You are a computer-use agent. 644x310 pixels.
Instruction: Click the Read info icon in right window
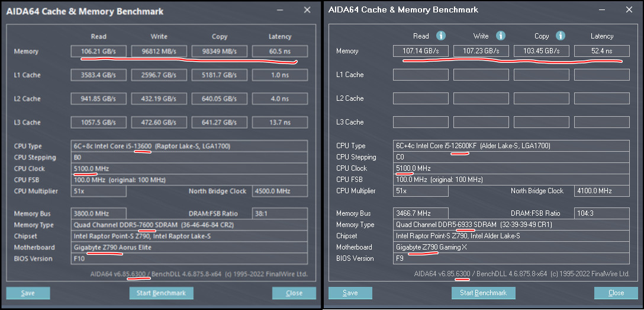[x=441, y=36]
